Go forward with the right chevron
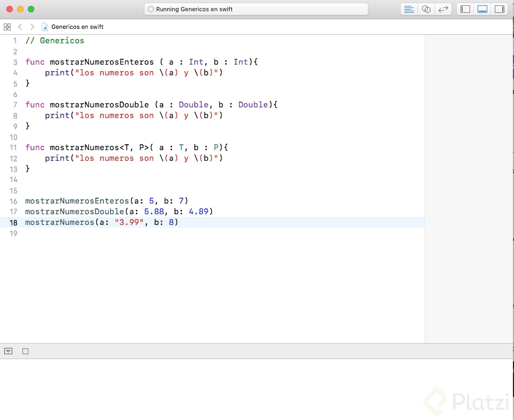 pos(32,27)
